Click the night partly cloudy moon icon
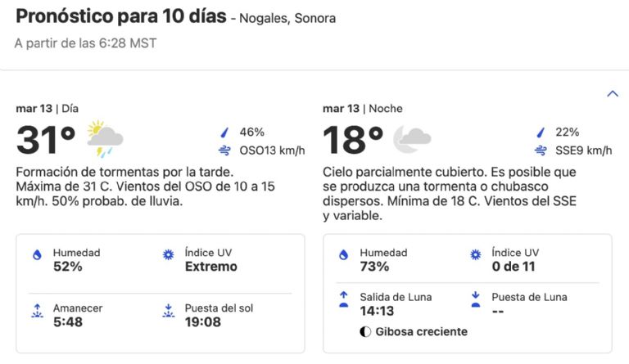The image size is (629, 364). pyautogui.click(x=411, y=140)
